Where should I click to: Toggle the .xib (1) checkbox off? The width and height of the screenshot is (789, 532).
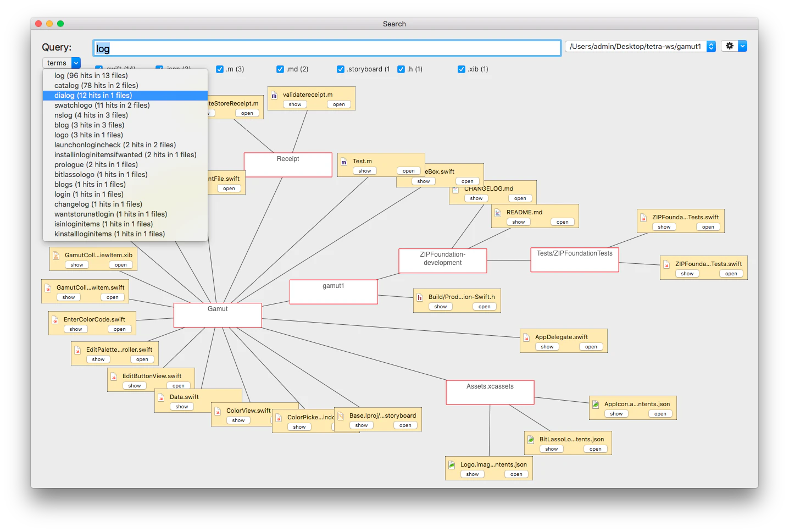click(x=462, y=69)
